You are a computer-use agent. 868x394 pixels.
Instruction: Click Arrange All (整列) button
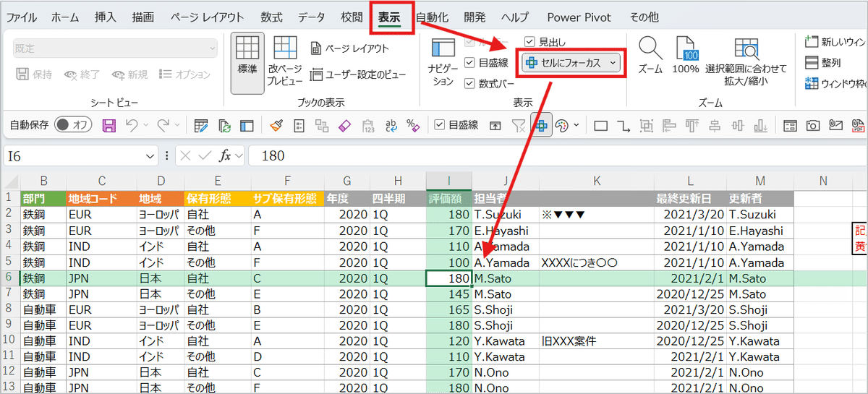(822, 63)
